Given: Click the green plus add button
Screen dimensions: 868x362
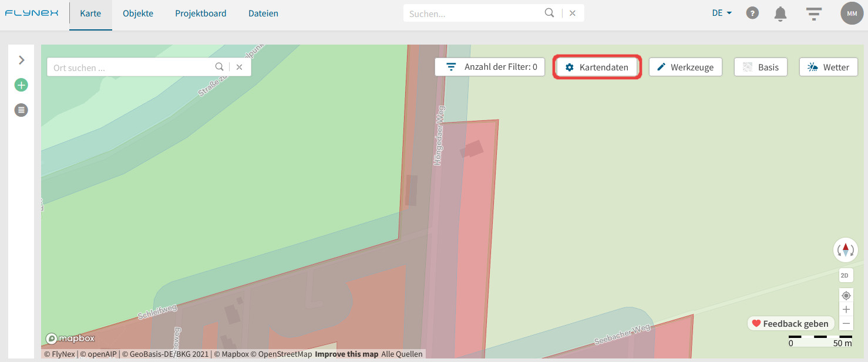Looking at the screenshot, I should (21, 85).
